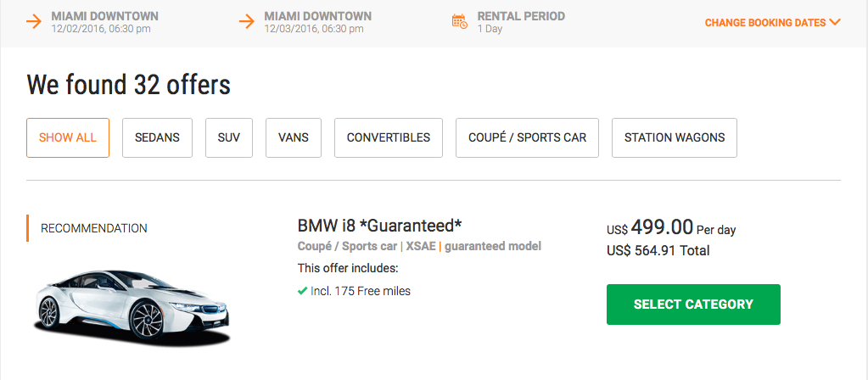Click the rental period calendar icon
The image size is (868, 380).
tap(460, 21)
